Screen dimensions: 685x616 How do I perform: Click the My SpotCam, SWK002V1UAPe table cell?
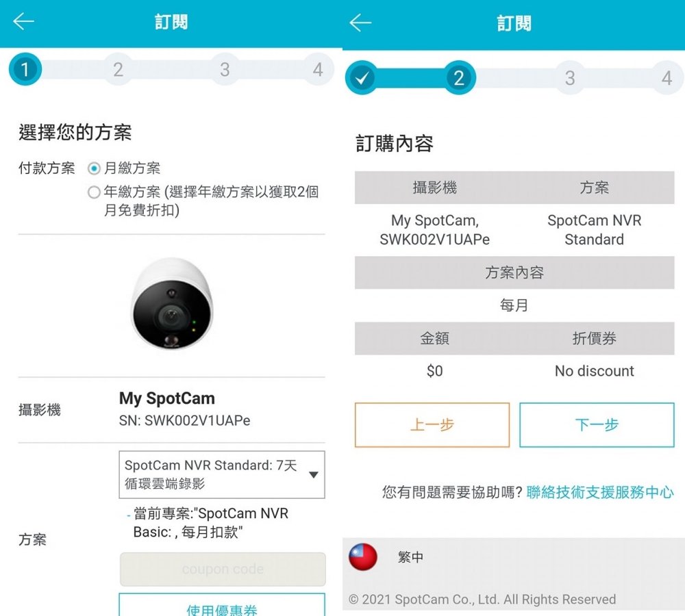click(x=435, y=230)
